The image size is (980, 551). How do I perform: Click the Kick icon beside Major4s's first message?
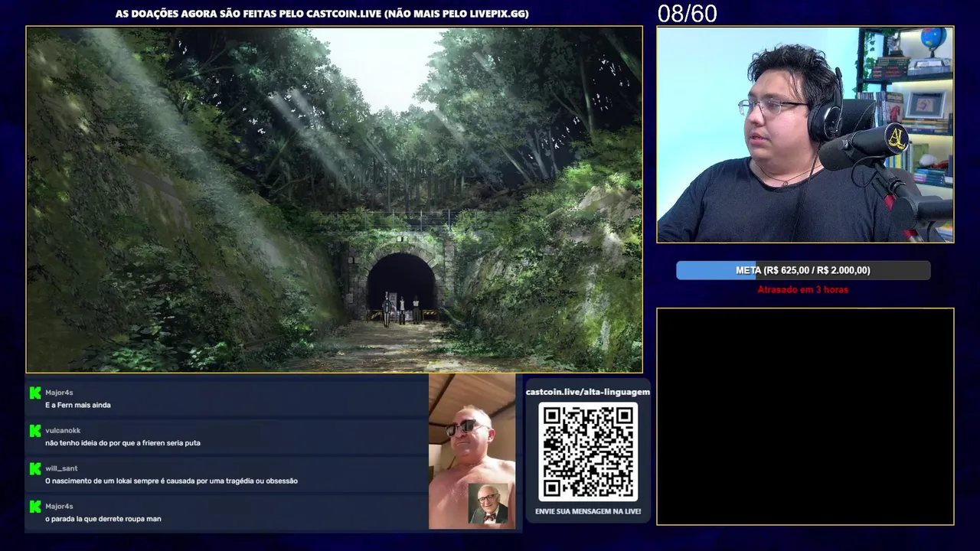tap(35, 393)
